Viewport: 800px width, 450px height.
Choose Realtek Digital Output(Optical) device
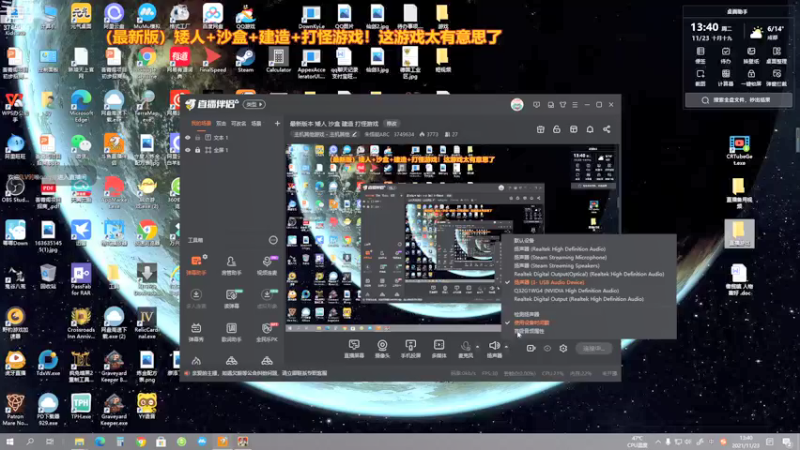[589, 274]
